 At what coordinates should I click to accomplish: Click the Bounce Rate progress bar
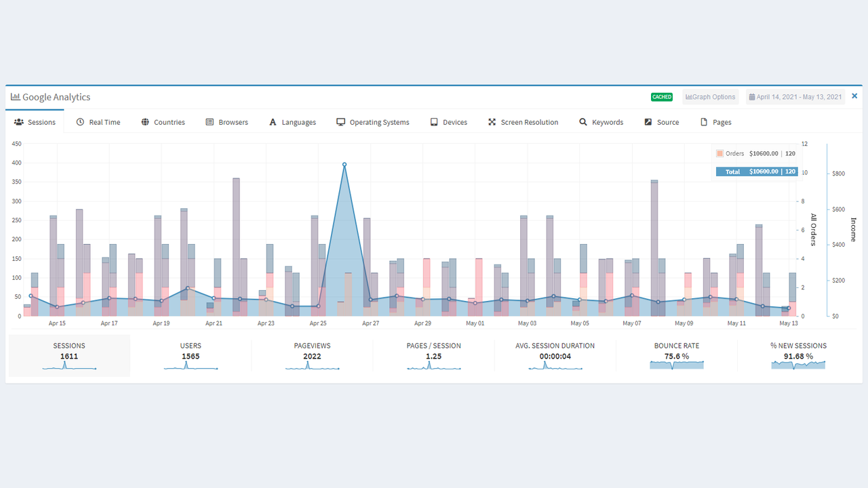coord(676,365)
